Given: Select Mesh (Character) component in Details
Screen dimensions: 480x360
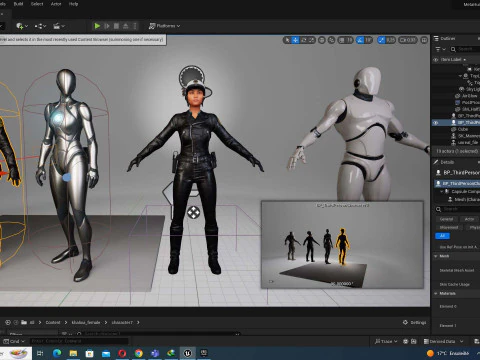Looking at the screenshot, I should (464, 199).
